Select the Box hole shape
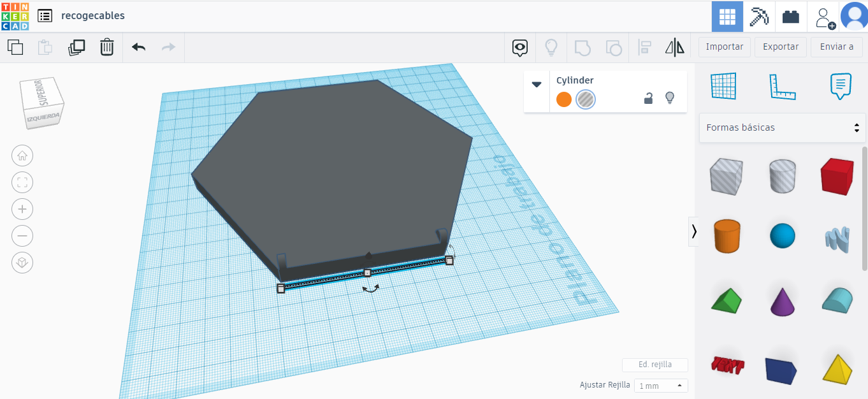This screenshot has height=399, width=868. pos(726,177)
